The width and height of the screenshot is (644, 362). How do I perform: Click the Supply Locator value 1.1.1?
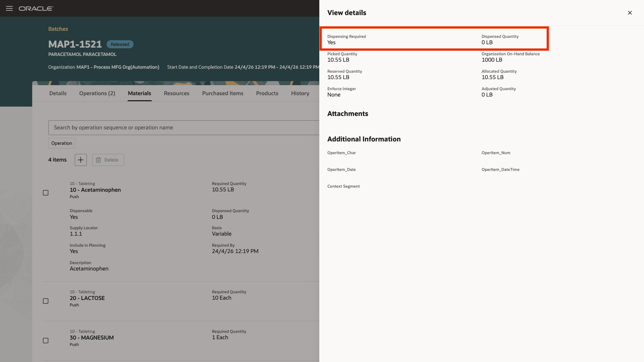click(x=76, y=234)
